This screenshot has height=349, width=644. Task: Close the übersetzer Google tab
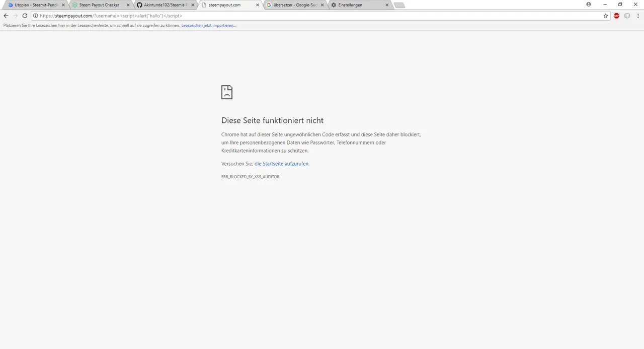[322, 5]
